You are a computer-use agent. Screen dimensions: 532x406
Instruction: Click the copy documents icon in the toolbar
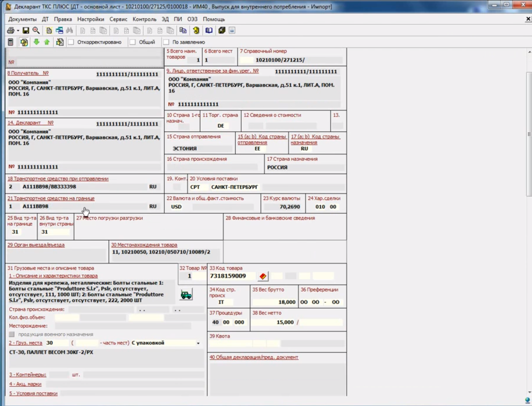tap(183, 31)
